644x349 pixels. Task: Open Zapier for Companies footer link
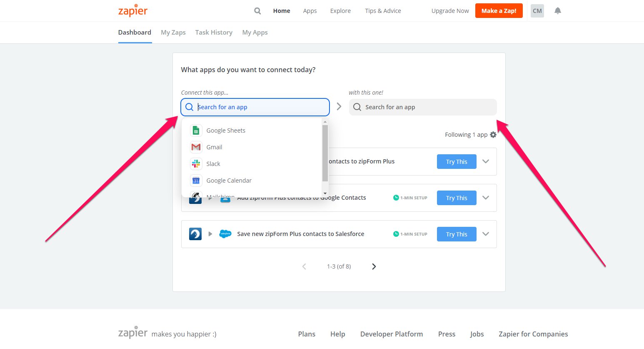click(x=533, y=334)
